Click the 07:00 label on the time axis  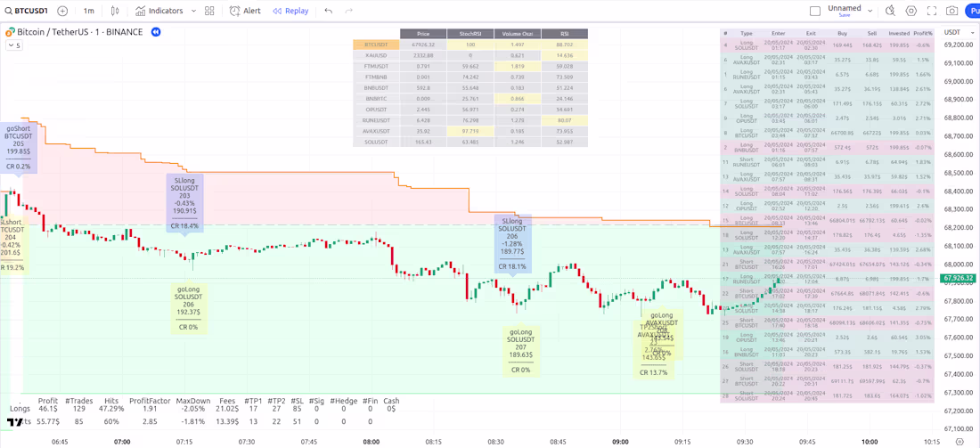click(x=122, y=441)
